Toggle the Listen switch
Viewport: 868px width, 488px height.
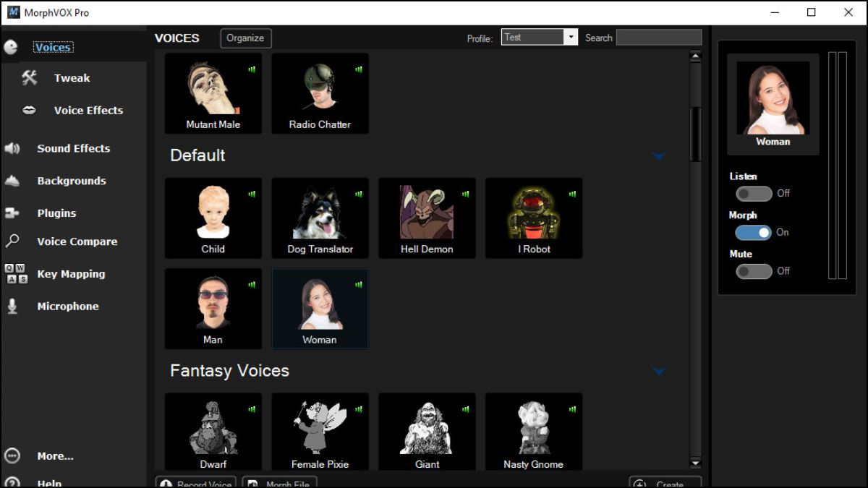tap(754, 194)
